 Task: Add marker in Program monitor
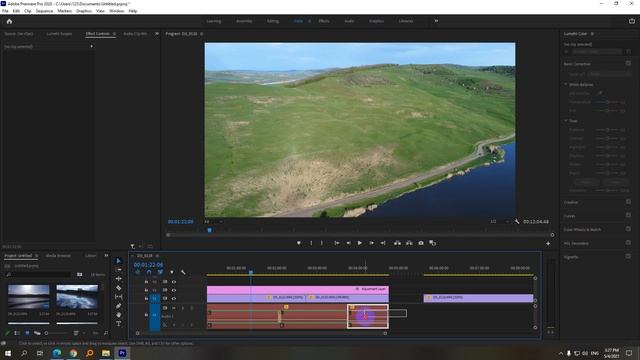(x=299, y=243)
